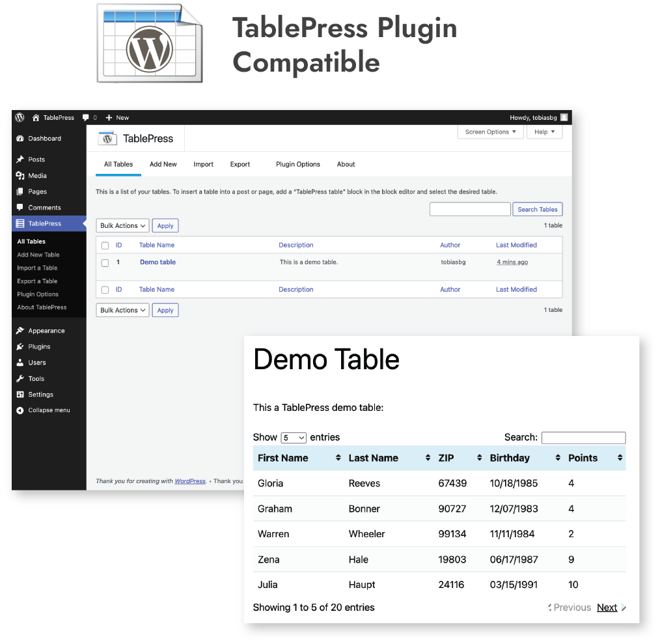The width and height of the screenshot is (660, 644).
Task: Sort by Description header column
Action: point(296,245)
